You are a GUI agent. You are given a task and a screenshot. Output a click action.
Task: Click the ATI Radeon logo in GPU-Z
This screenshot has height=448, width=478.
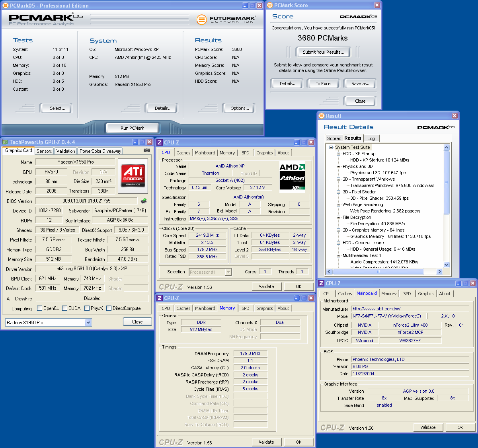point(133,176)
